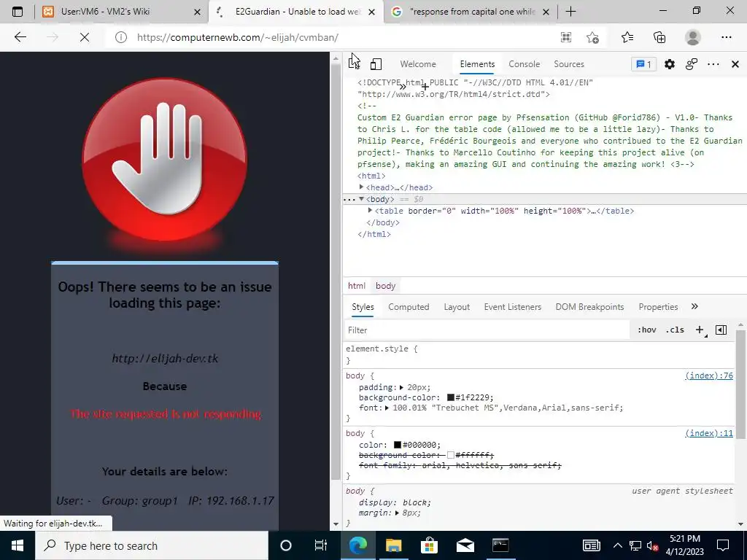Open the Favorites list icon
The height and width of the screenshot is (560, 747).
click(x=627, y=37)
